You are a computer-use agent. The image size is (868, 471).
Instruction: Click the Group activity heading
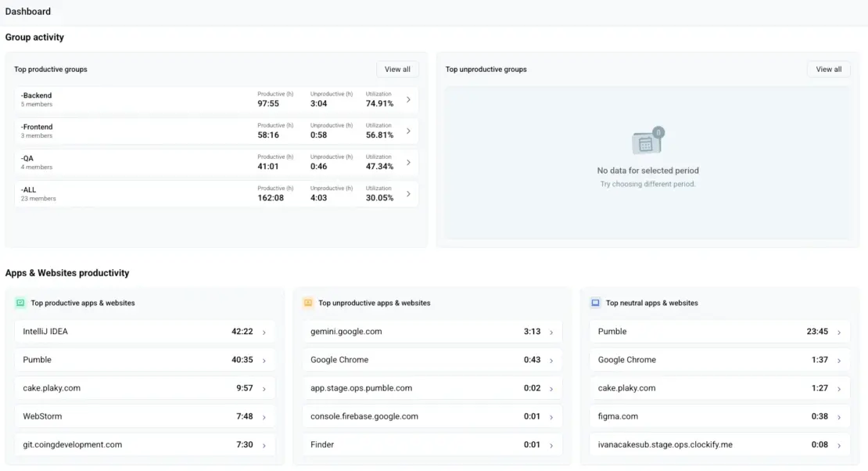[34, 37]
